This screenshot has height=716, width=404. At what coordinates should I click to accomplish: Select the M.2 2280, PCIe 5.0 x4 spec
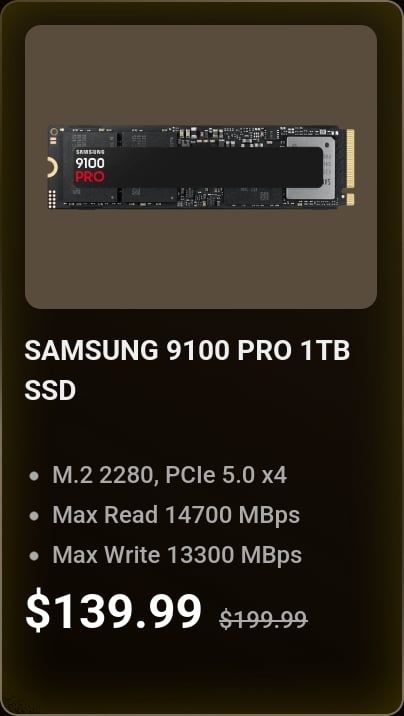[x=169, y=475]
